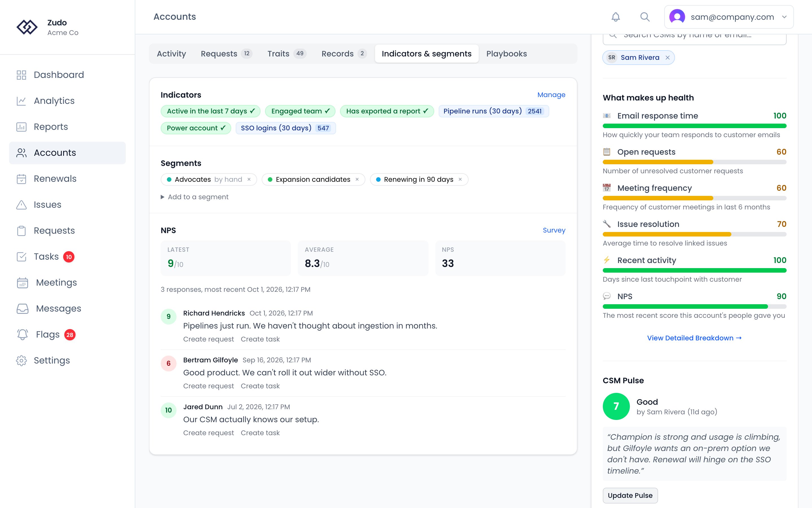Open the notifications bell
The image size is (812, 508).
pos(615,17)
